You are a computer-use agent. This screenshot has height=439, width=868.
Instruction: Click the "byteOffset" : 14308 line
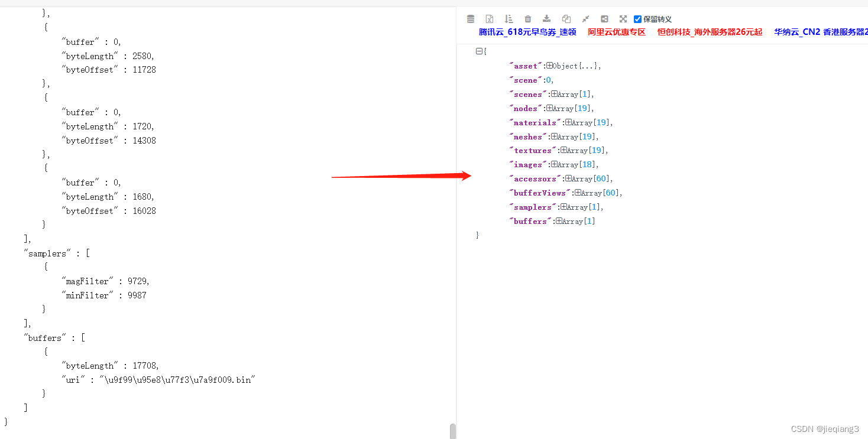pos(109,141)
